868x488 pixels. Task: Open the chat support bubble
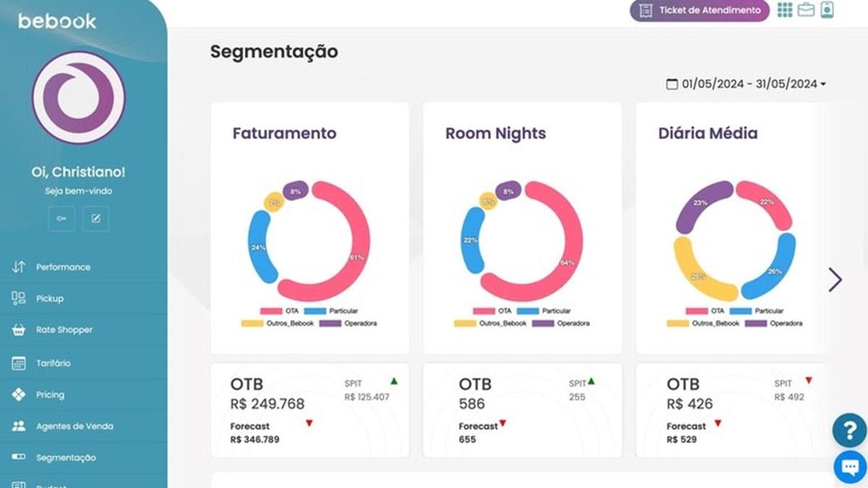pyautogui.click(x=849, y=466)
